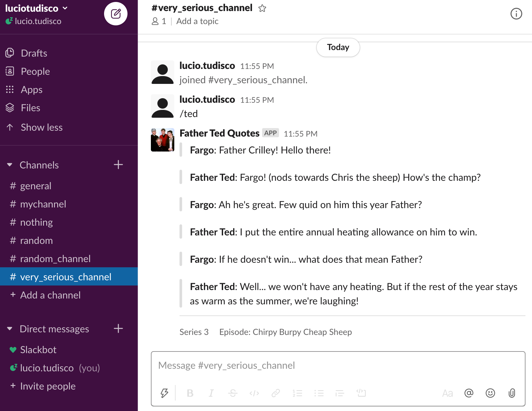The image size is (532, 411).
Task: Star the #very_serious_channel
Action: pos(262,8)
